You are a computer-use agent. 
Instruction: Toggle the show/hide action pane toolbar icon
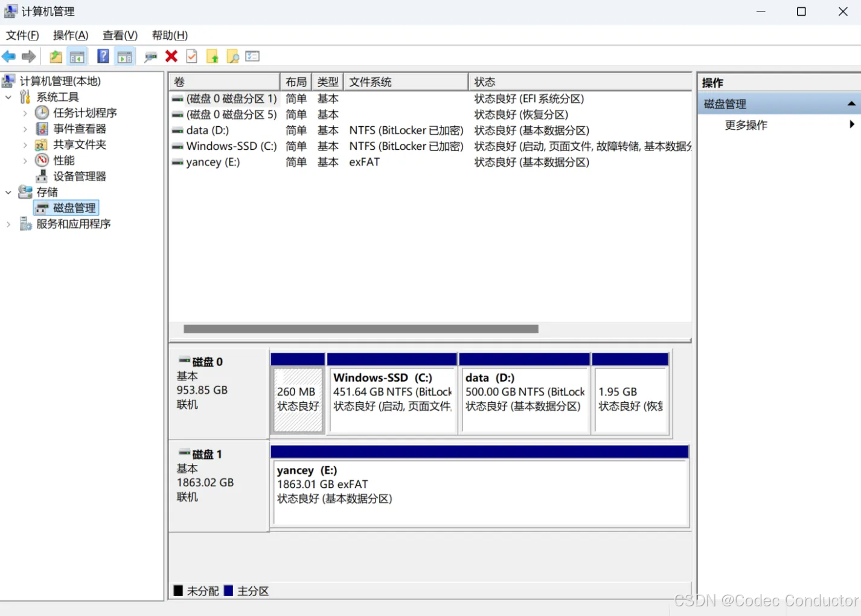pyautogui.click(x=125, y=57)
